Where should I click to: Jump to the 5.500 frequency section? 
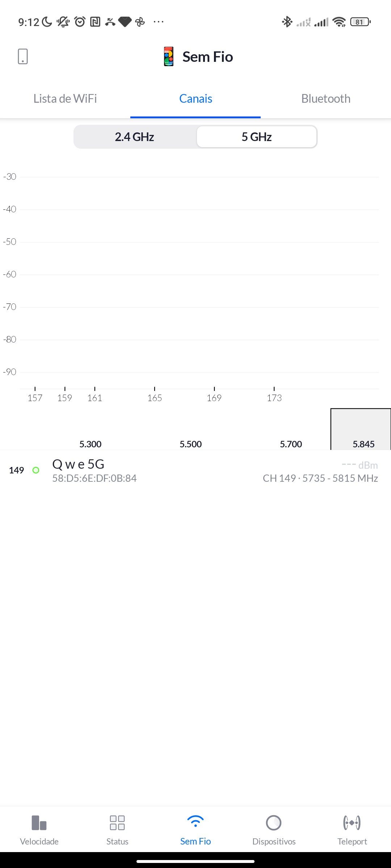coord(191,444)
